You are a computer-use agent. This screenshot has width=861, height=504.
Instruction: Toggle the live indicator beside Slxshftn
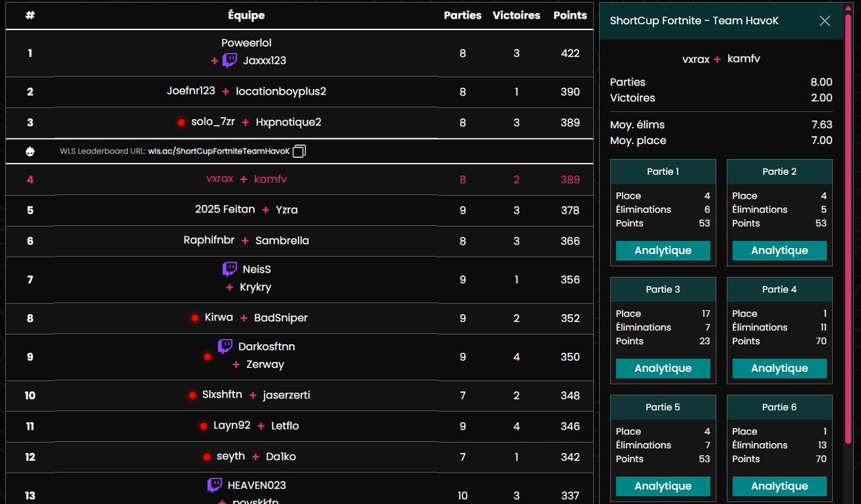192,395
